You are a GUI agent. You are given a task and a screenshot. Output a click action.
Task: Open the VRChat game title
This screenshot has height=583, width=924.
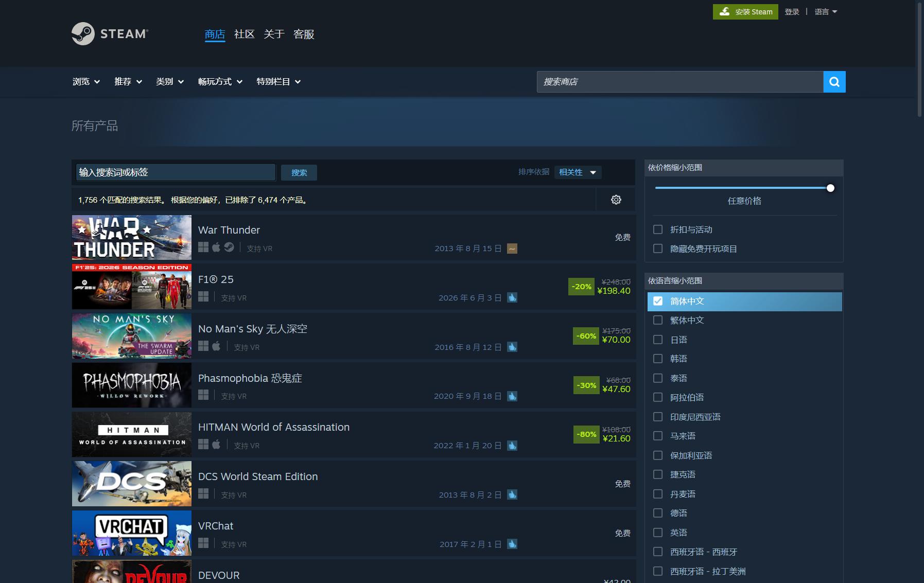(x=216, y=526)
